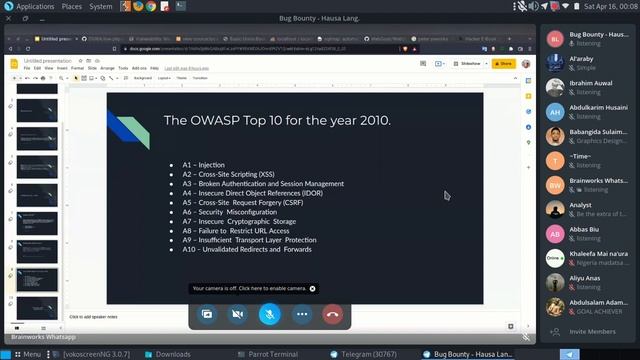Open the Tools menu in Google Slides
640x360 pixels.
[123, 68]
